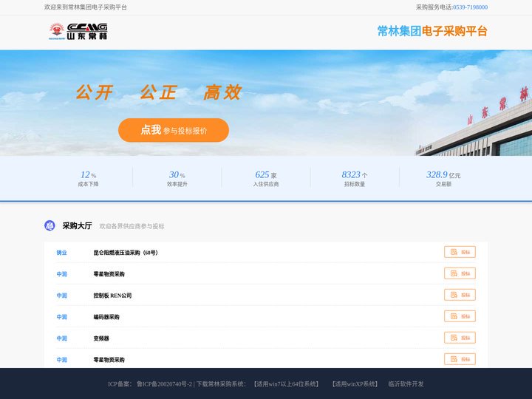
Task: Click the orange 点我 参与投标报价 button
Action: (174, 130)
